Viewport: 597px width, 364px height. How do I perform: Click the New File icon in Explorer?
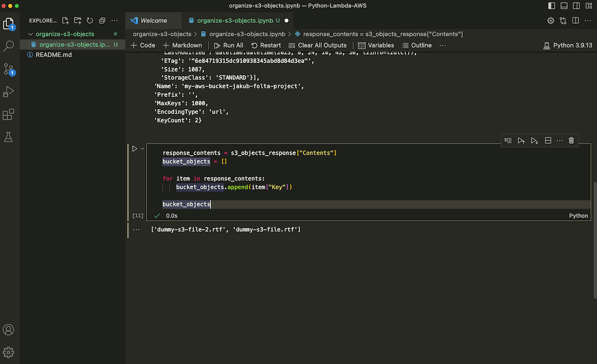pyautogui.click(x=66, y=21)
